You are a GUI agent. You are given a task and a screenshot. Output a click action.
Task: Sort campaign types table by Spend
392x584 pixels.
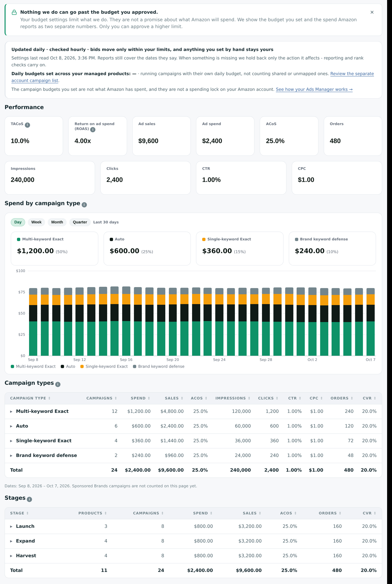[x=140, y=398]
